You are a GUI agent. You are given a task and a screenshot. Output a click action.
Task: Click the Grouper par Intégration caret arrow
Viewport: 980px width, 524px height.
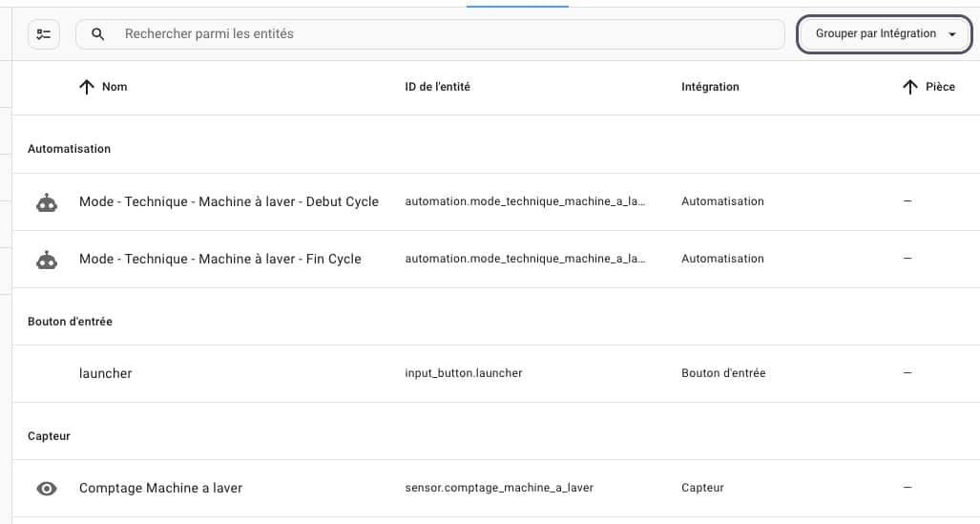point(952,34)
